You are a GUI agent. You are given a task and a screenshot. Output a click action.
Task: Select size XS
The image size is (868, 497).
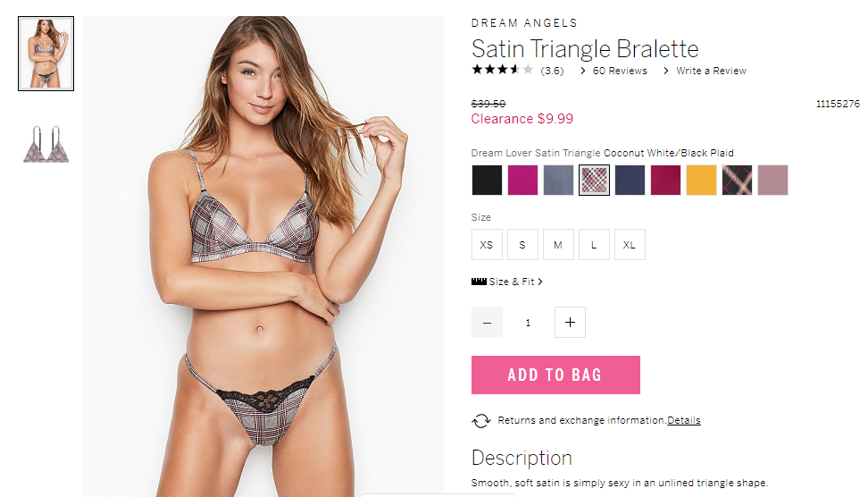tap(487, 244)
